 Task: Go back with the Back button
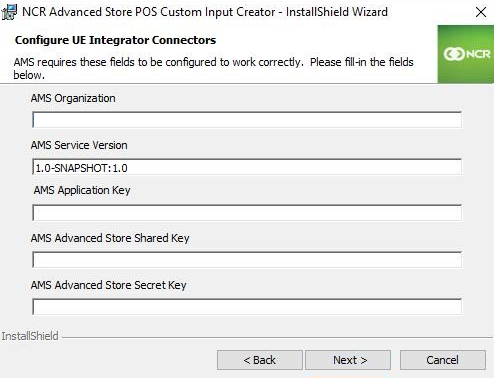(260, 360)
